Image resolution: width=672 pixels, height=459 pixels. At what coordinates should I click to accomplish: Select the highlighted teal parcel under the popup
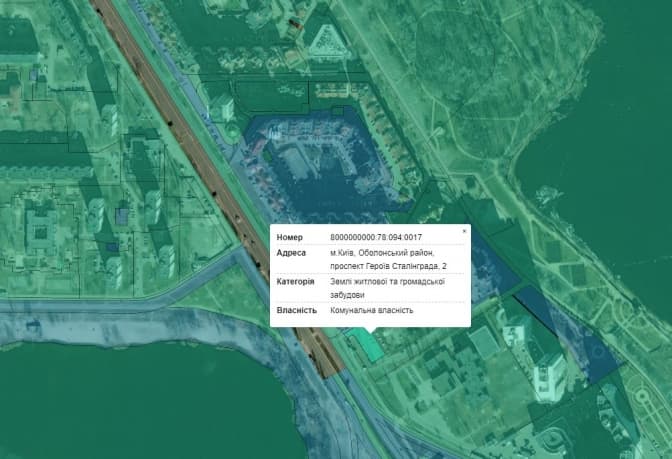(x=366, y=347)
